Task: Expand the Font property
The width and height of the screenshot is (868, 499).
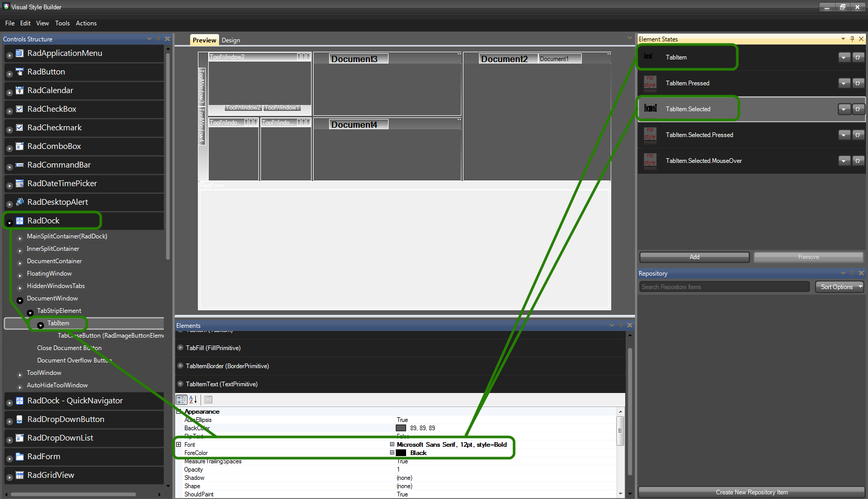Action: click(179, 444)
